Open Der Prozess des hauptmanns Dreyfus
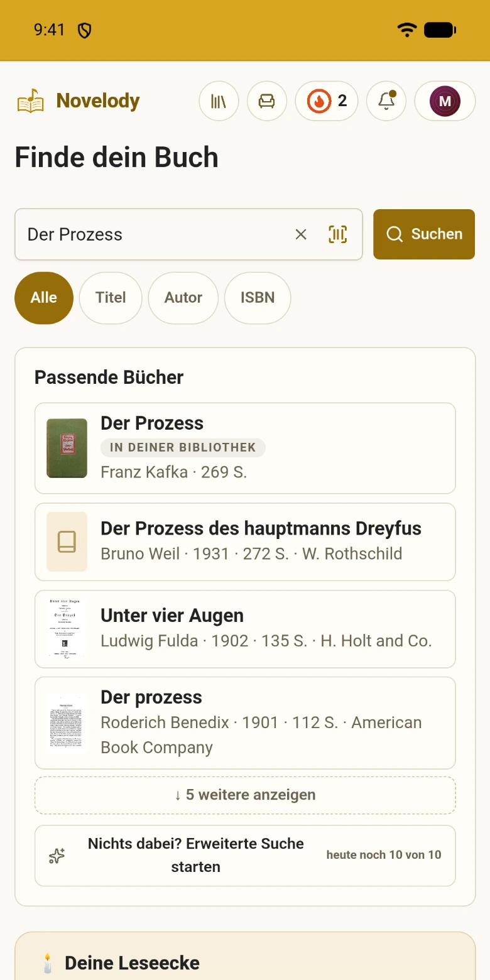Screen dimensions: 490x980 245,542
